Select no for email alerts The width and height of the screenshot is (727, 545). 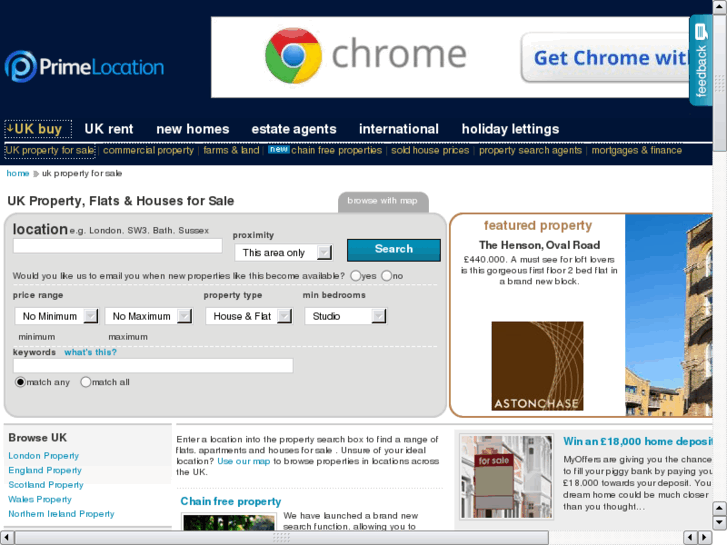[x=386, y=276]
